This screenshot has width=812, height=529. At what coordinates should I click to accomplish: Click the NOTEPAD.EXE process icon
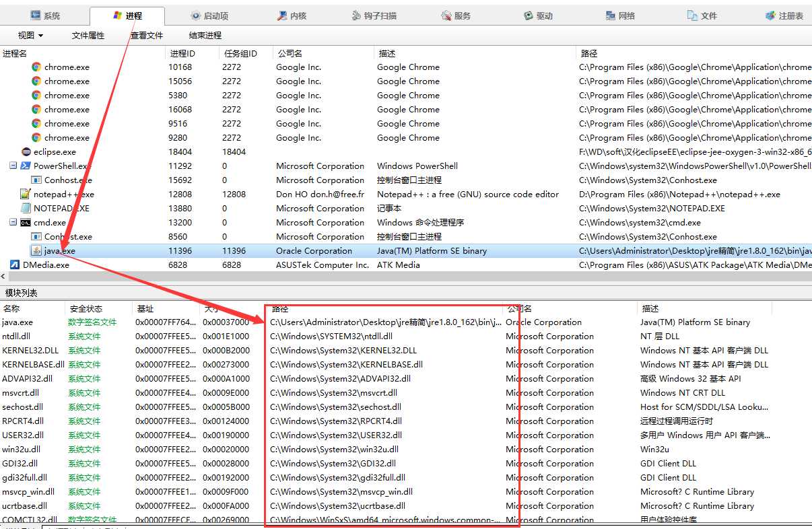[26, 209]
